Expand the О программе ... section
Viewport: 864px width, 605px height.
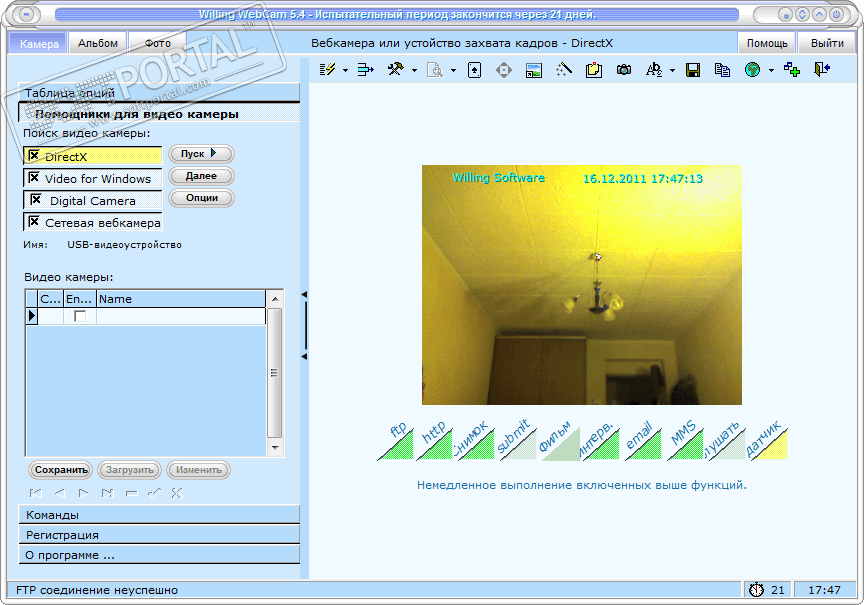(x=159, y=555)
